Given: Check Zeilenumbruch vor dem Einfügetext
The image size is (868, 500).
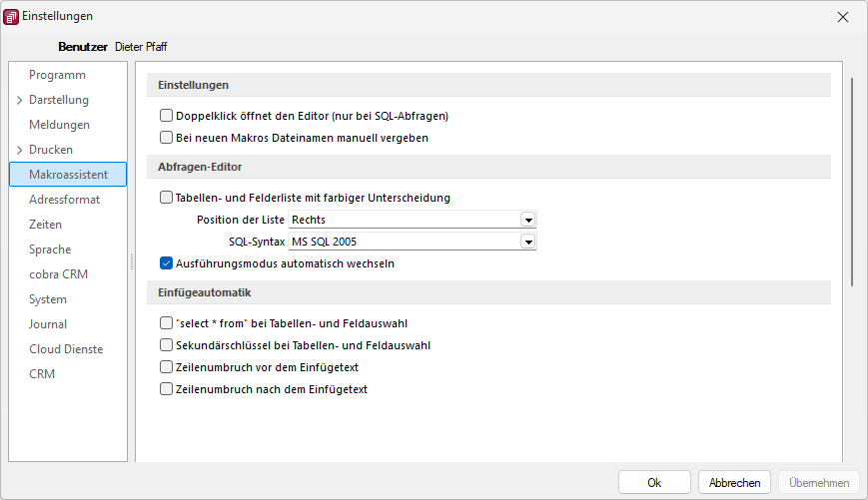Looking at the screenshot, I should coord(166,367).
